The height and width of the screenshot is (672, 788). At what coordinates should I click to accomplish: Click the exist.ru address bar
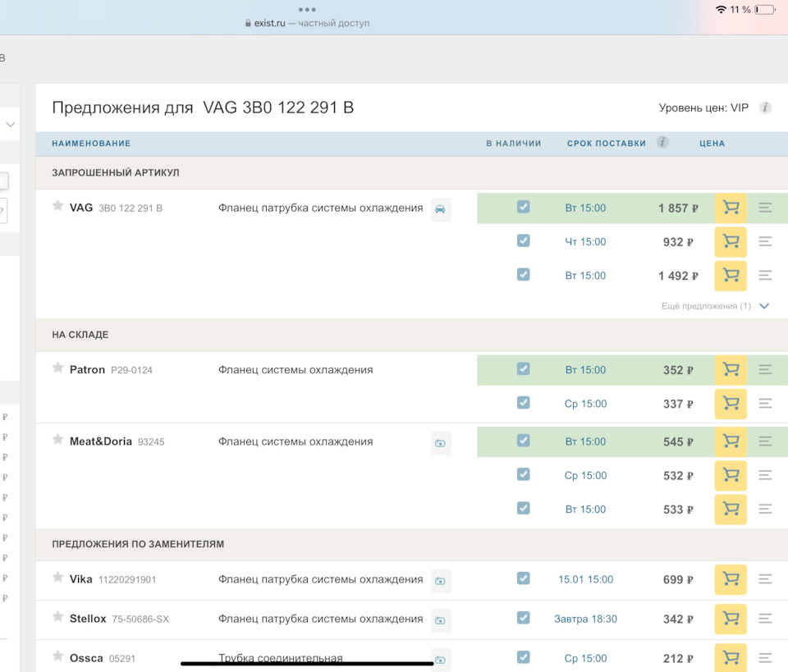tap(307, 23)
